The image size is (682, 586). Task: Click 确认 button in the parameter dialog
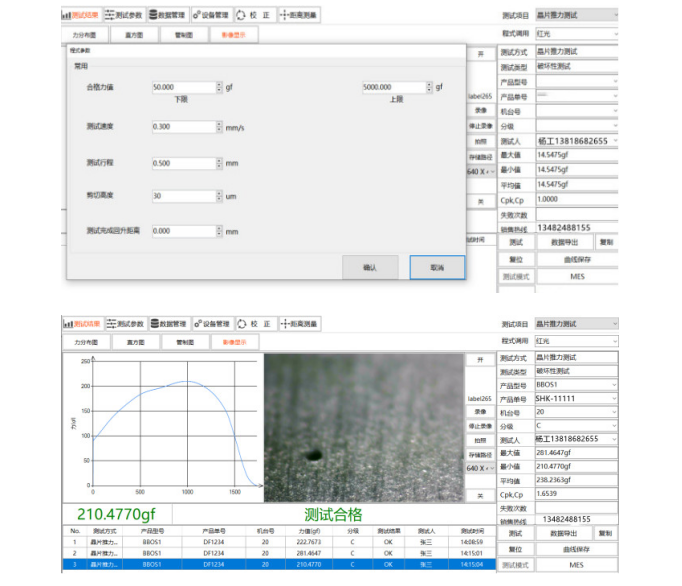click(369, 267)
